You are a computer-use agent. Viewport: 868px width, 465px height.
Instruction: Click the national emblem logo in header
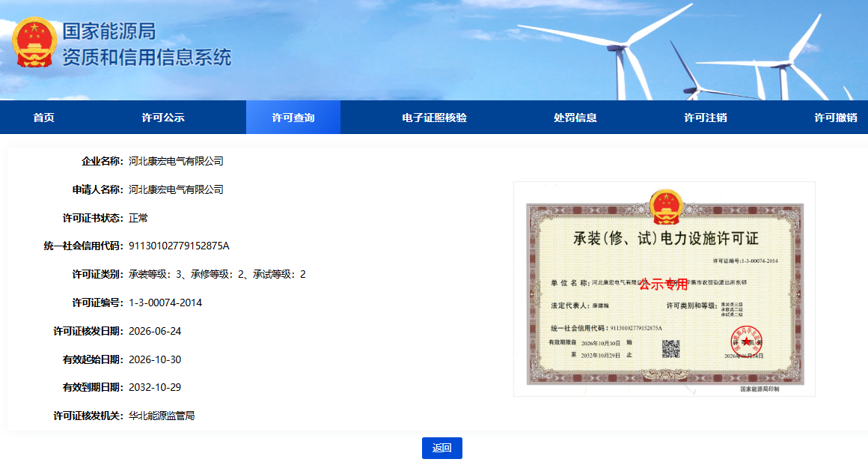point(34,43)
